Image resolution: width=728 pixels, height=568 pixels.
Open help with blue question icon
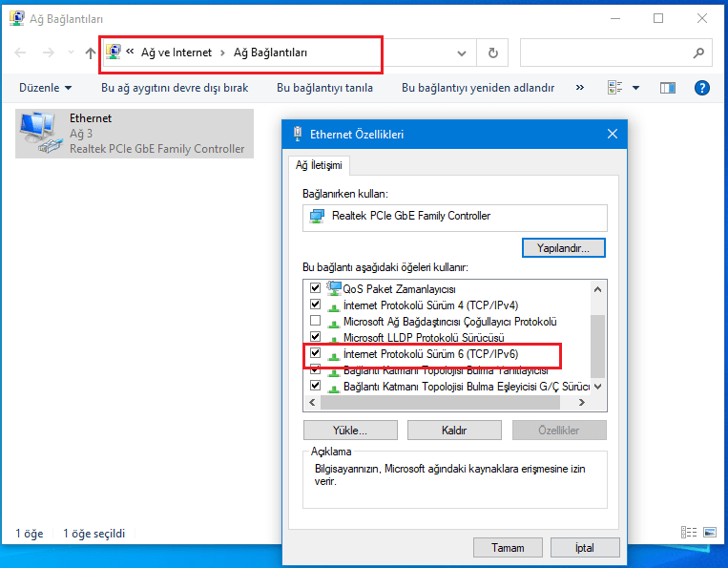[701, 88]
